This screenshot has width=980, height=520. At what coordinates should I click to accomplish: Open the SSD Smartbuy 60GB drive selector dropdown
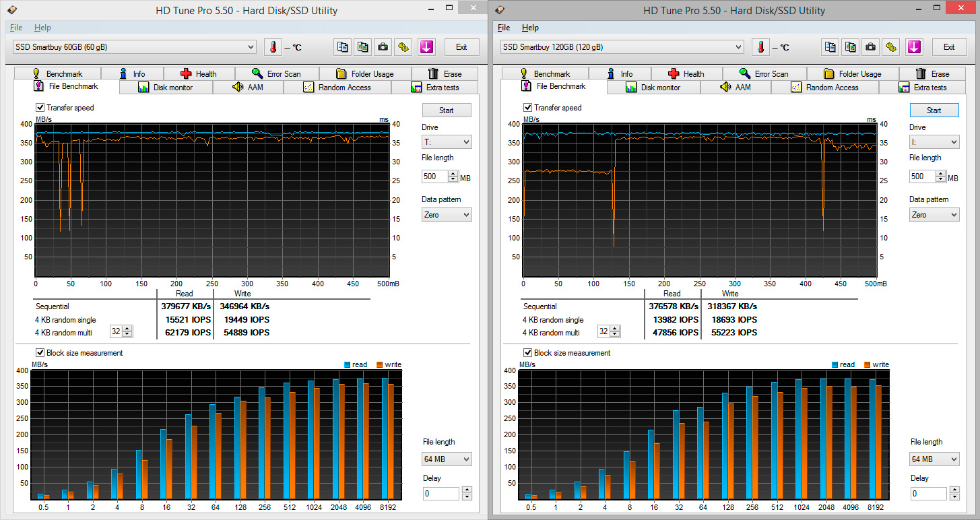point(135,47)
